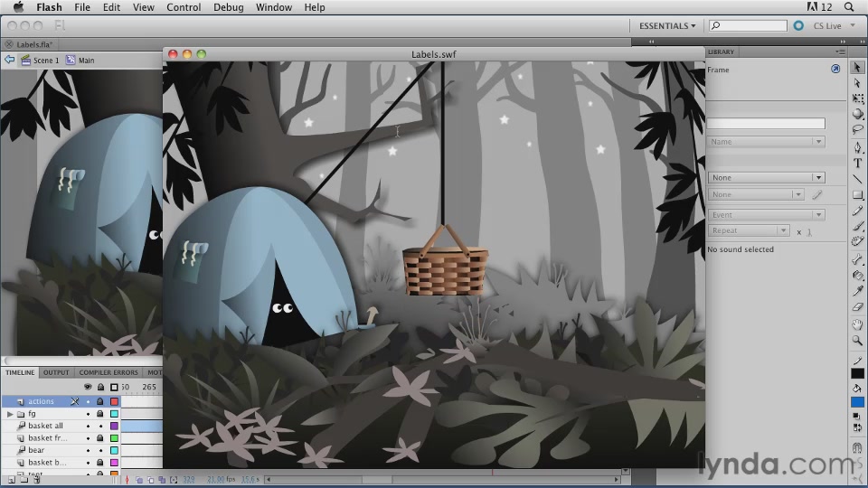
Task: Click the New Layer icon in timeline
Action: pos(12,480)
